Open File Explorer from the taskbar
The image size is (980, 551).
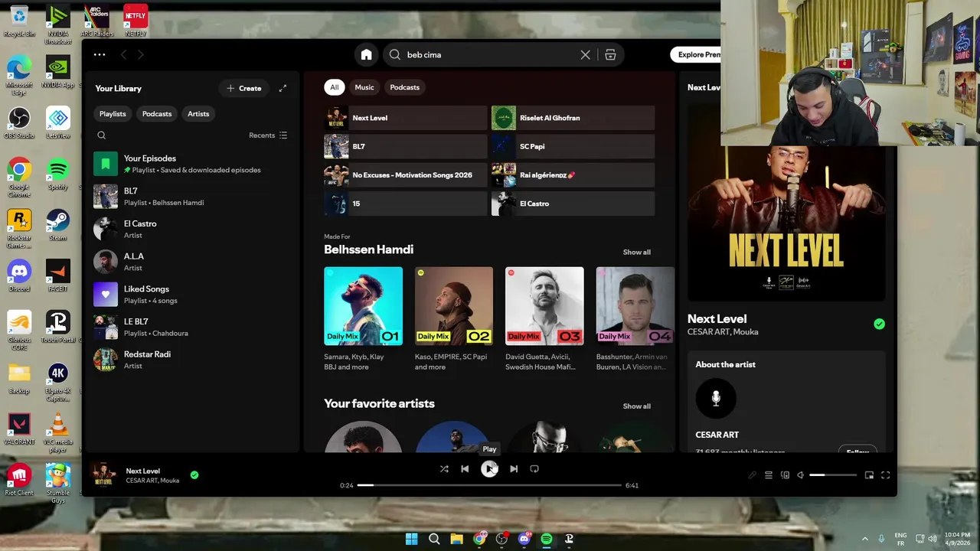456,539
